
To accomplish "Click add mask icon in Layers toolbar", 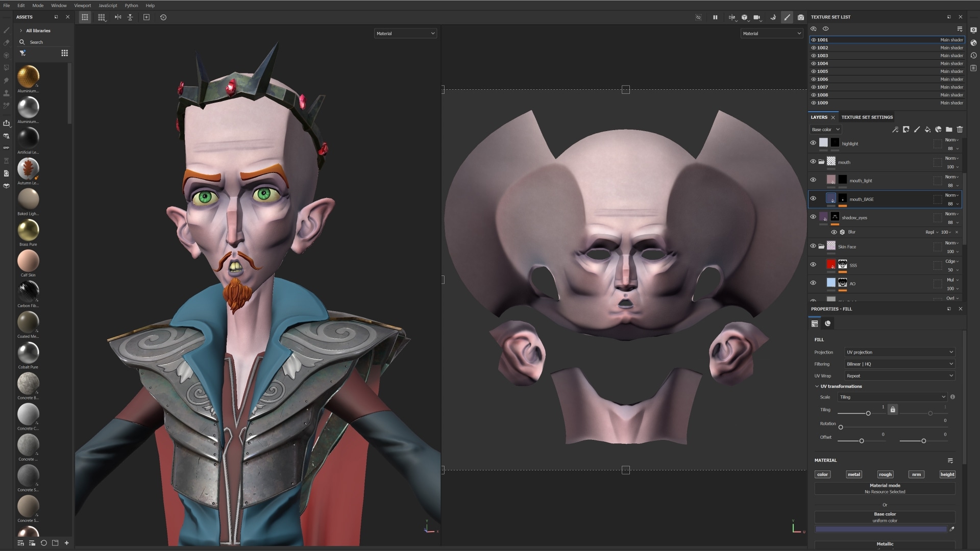I will click(906, 130).
